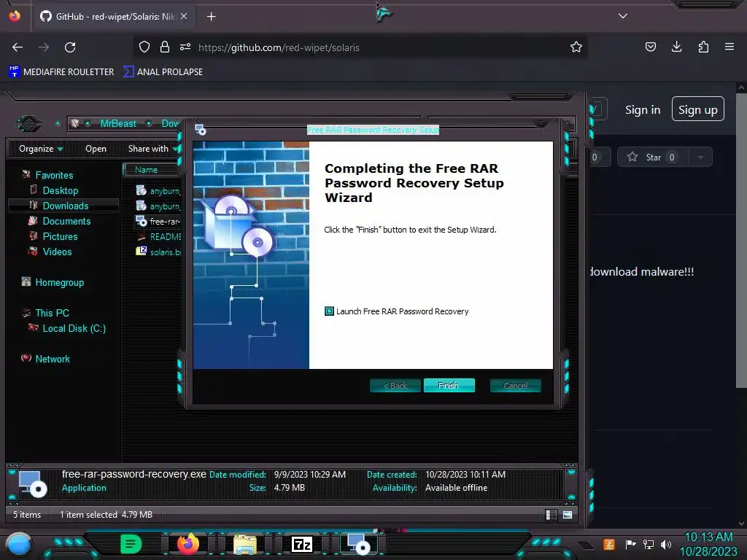Open Firefox from the taskbar
Viewport: 747px width, 560px height.
[x=188, y=544]
